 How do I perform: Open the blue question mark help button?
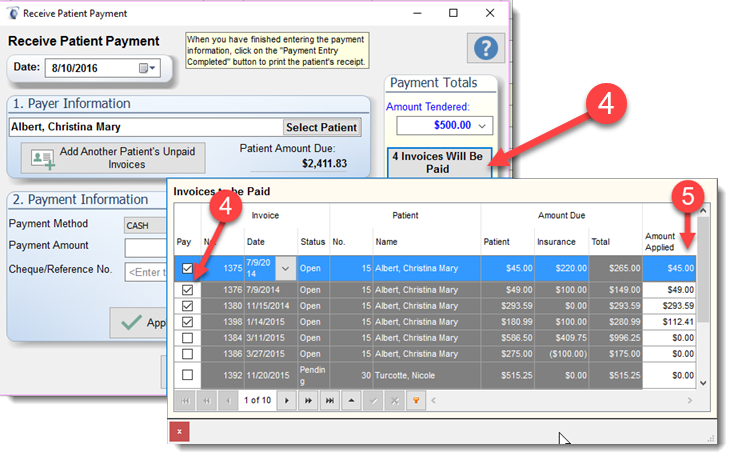pos(486,48)
